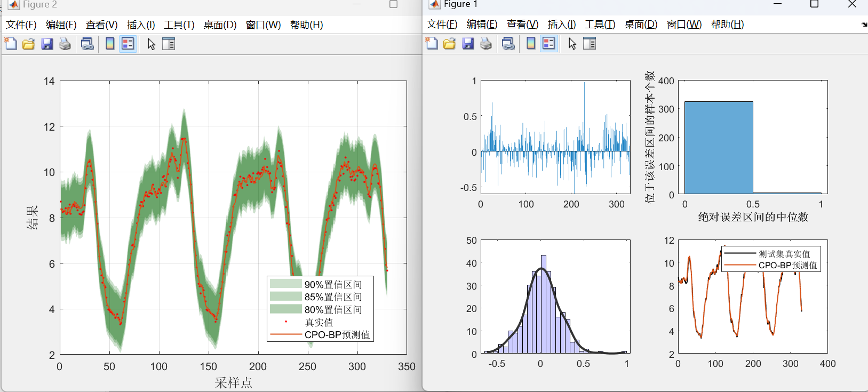Click New Figure icon in Figure 2 toolbar
This screenshot has height=392, width=868.
pyautogui.click(x=11, y=44)
